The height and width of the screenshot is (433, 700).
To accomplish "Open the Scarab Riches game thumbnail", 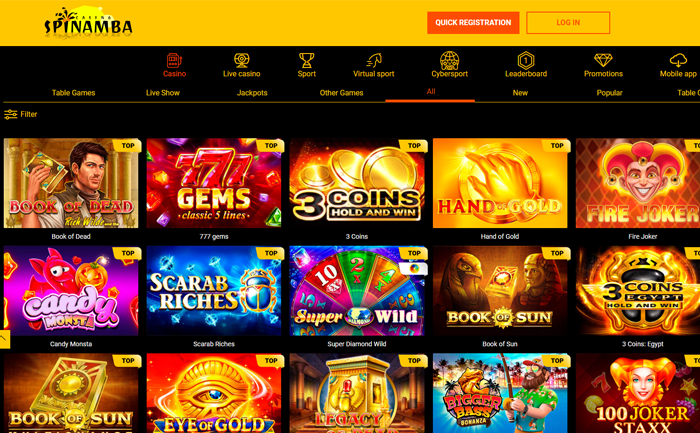I will click(214, 291).
